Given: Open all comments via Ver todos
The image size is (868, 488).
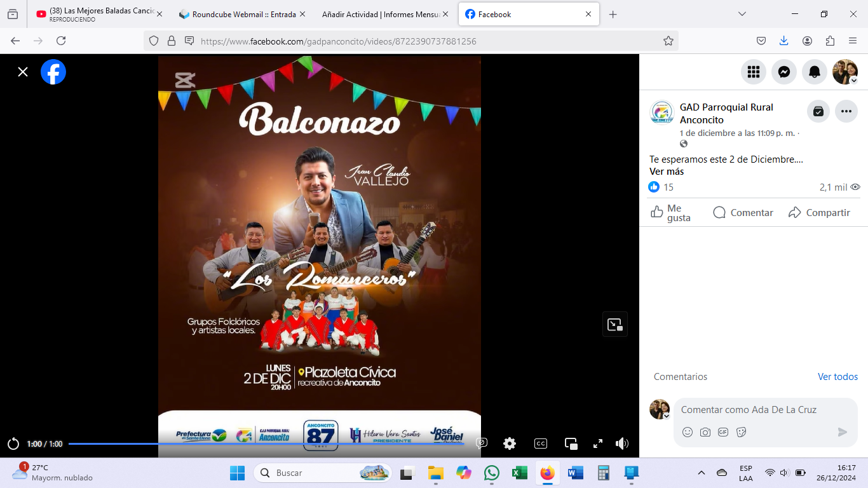Looking at the screenshot, I should pos(837,377).
